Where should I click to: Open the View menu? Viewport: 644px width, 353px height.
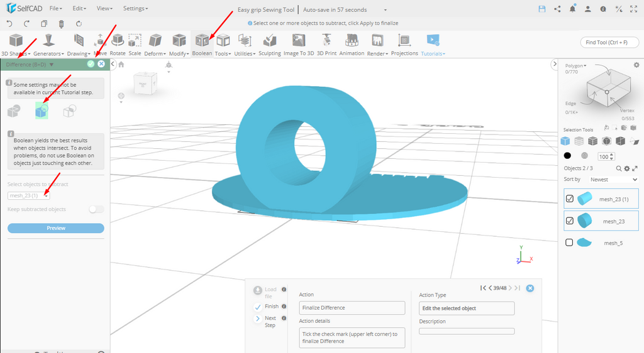(104, 9)
